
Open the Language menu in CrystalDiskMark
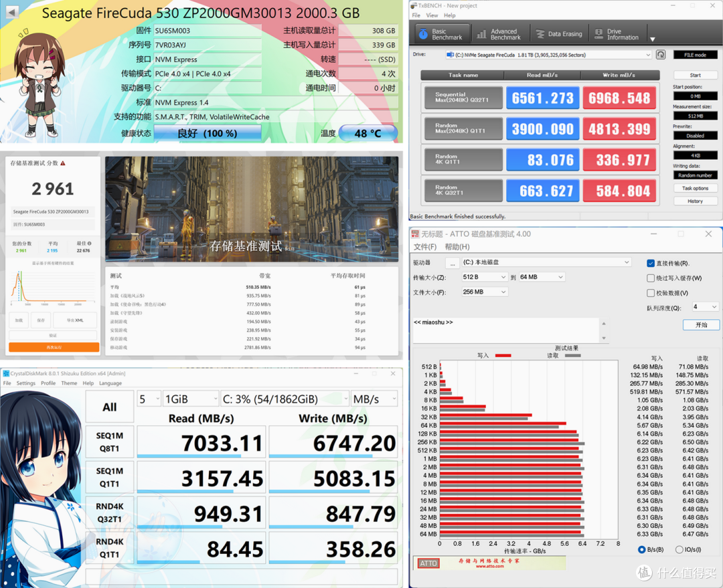(110, 383)
